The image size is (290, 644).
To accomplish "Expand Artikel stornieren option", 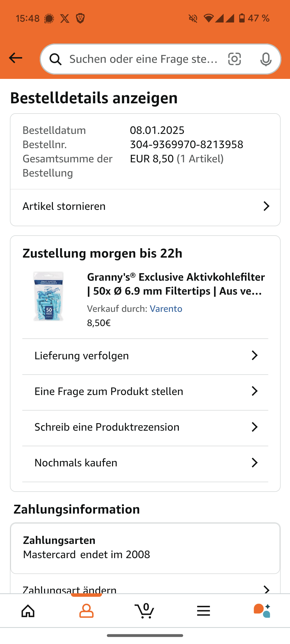I will pos(145,206).
